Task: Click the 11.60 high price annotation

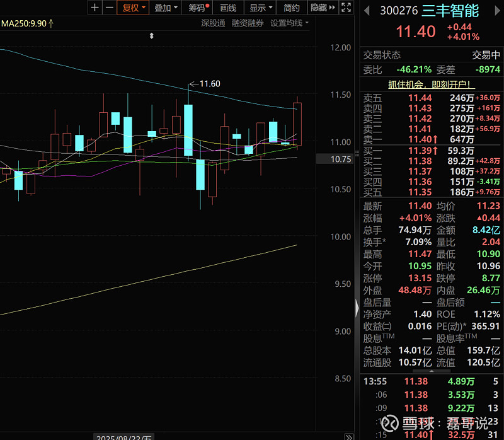Action: pyautogui.click(x=205, y=84)
